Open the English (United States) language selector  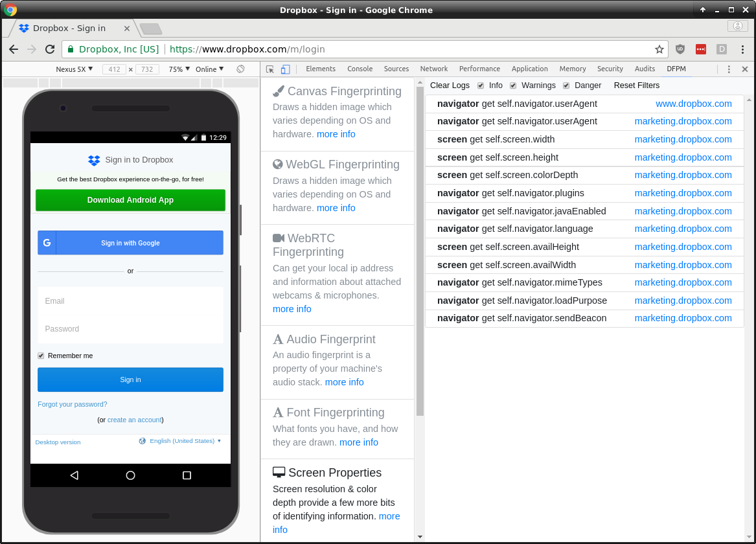click(180, 441)
